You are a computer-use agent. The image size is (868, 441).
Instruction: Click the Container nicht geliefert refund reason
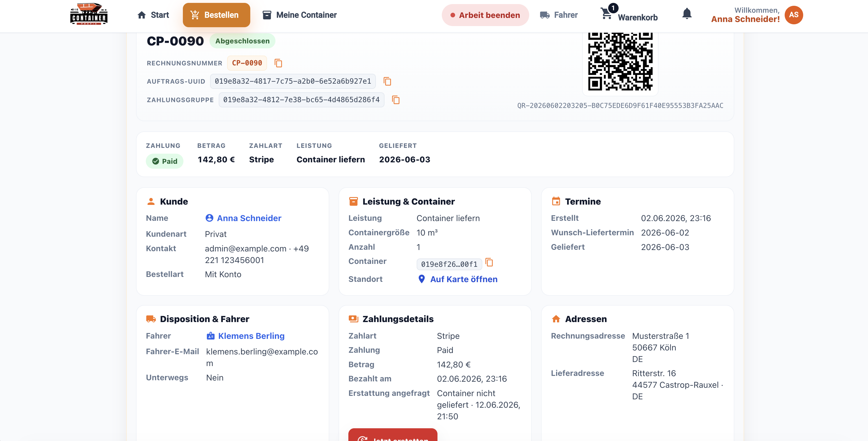pyautogui.click(x=479, y=405)
